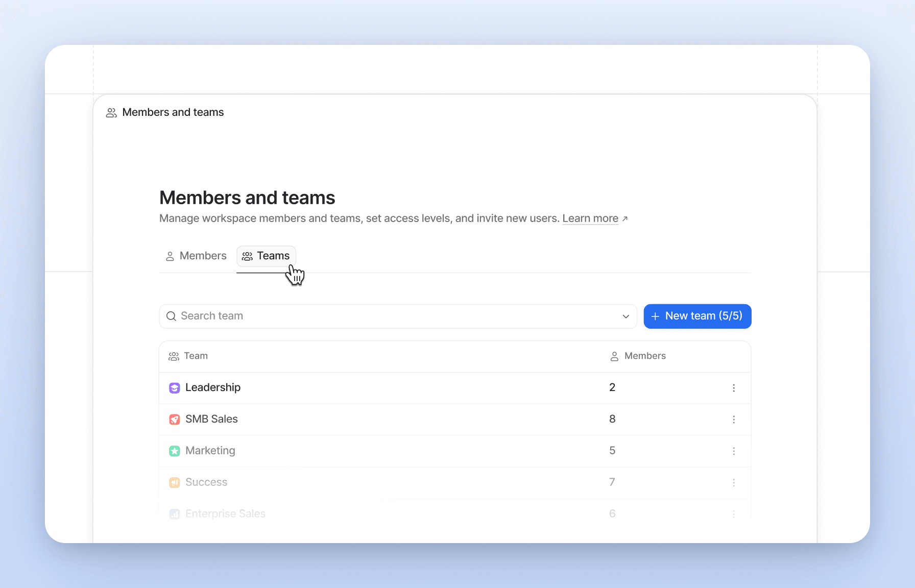Screen dimensions: 915x588
Task: Click the Enterprise Sales team icon
Action: click(175, 514)
